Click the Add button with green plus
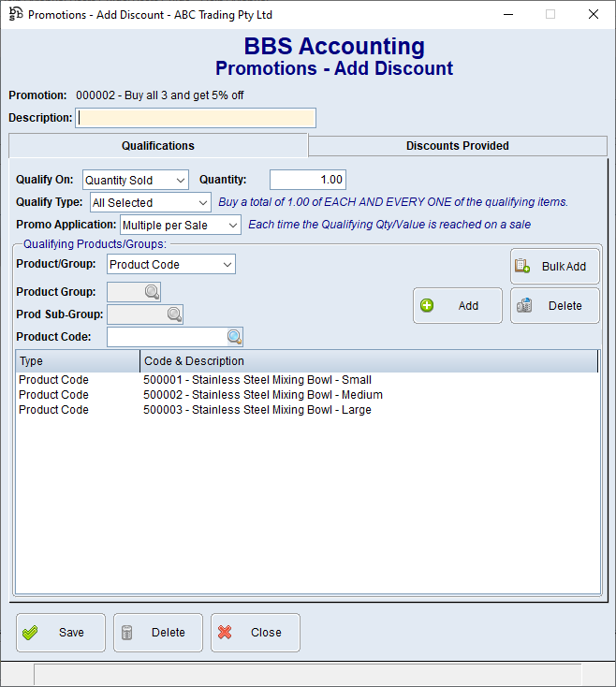This screenshot has width=616, height=687. [x=458, y=306]
